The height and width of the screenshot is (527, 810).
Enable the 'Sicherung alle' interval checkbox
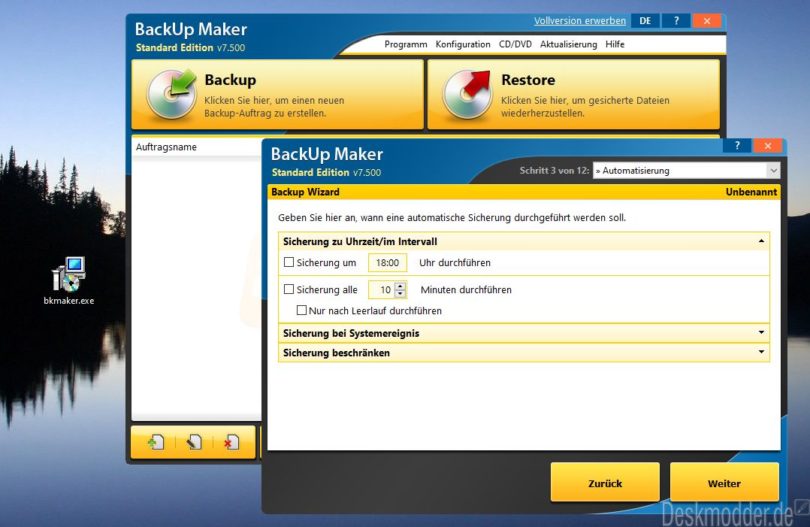(289, 290)
